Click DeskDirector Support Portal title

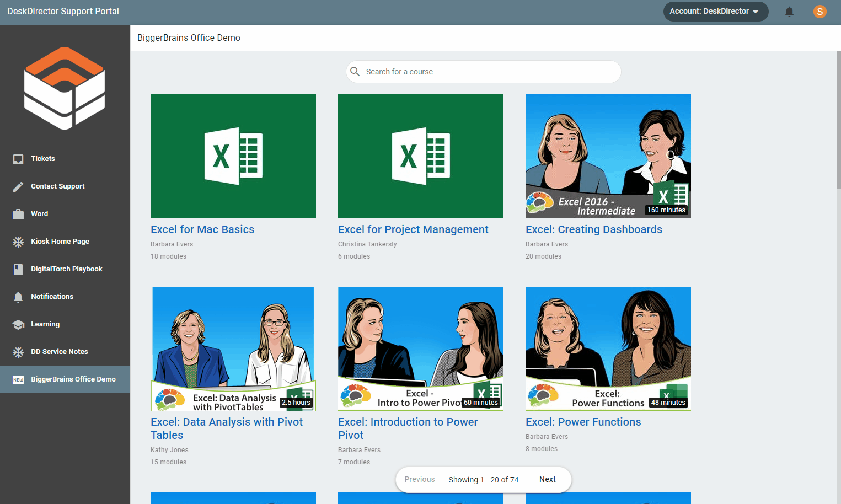(x=63, y=12)
